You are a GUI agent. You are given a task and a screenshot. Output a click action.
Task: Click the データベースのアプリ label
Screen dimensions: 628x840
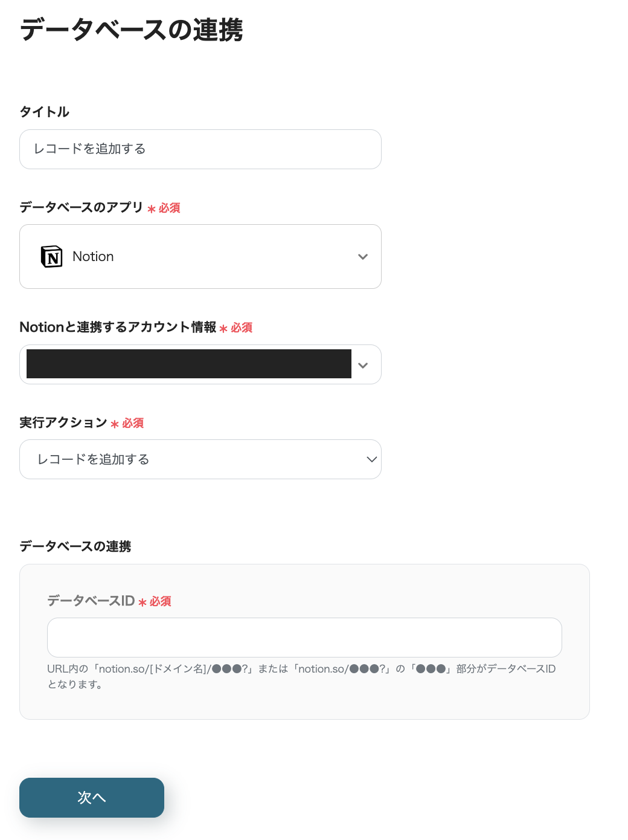coord(81,207)
